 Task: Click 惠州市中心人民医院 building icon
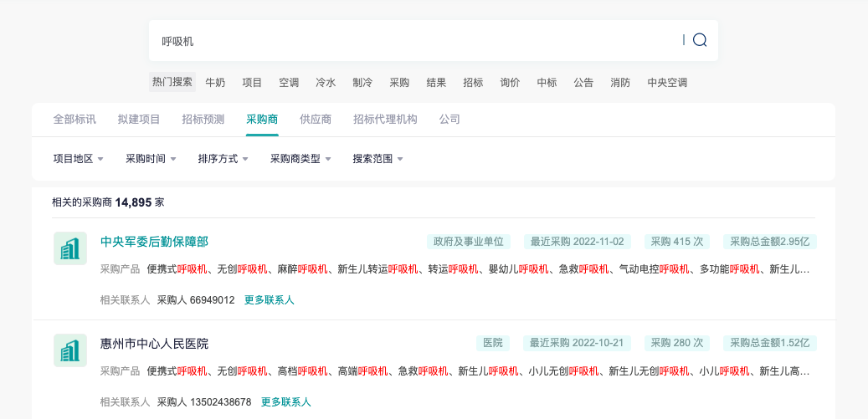coord(70,350)
